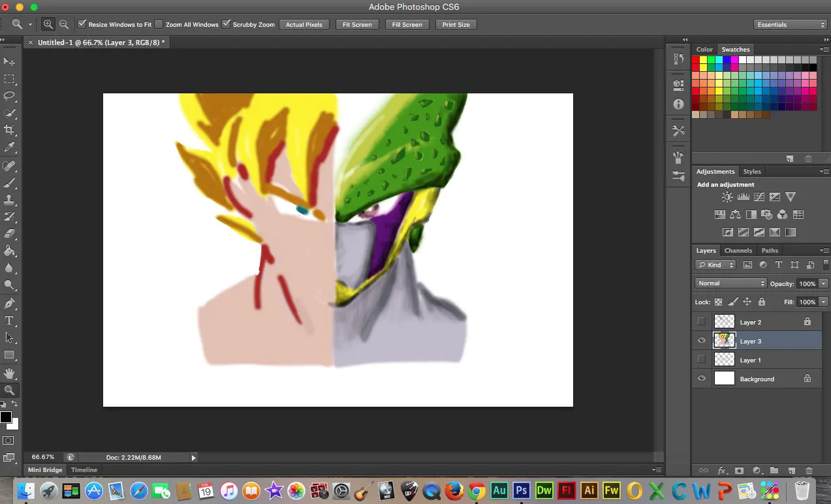Add a Brightness/Contrast adjustment

pos(727,197)
